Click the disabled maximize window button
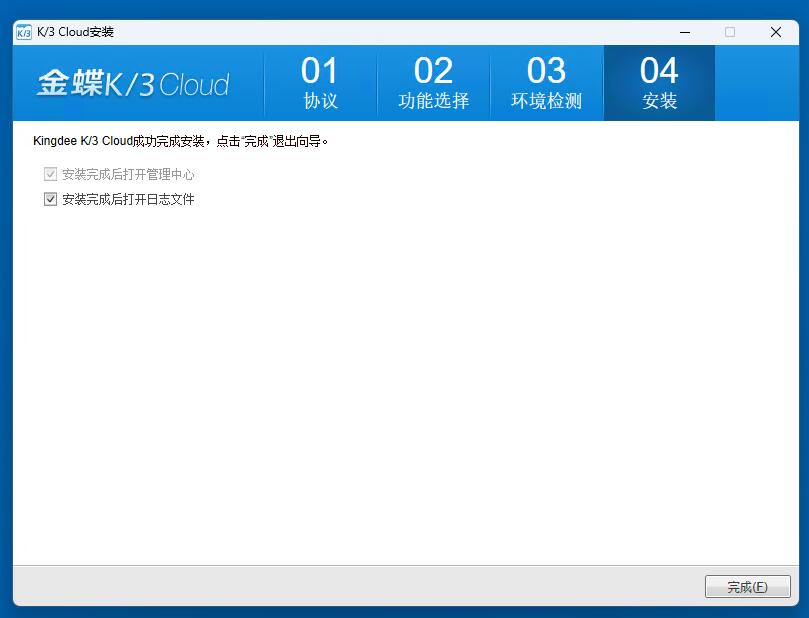This screenshot has height=618, width=809. coord(730,32)
